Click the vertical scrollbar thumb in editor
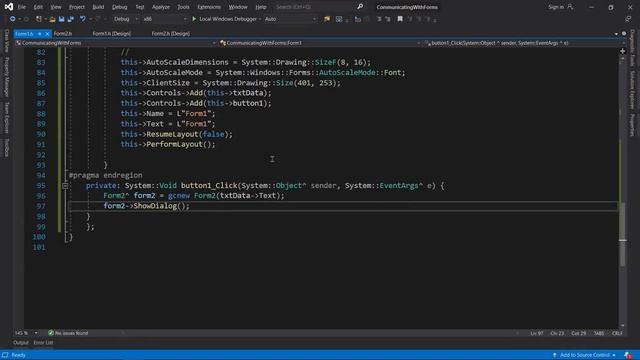The image size is (640, 360). (622, 234)
